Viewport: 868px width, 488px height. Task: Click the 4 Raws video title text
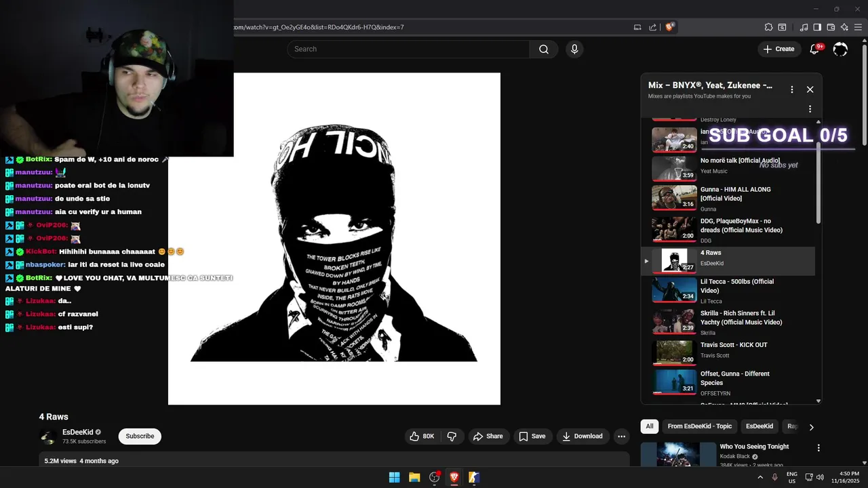pos(54,417)
